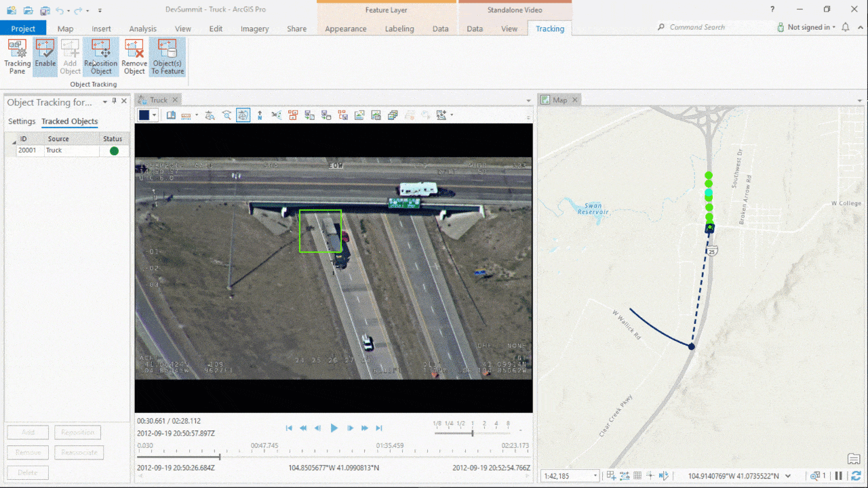Click the north arrow icon in the video toolbar
This screenshot has width=868, height=488.
260,115
